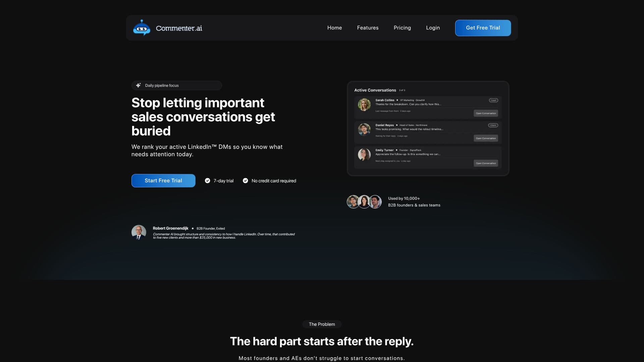This screenshot has width=644, height=362.
Task: Click Login in the top navigation
Action: click(433, 28)
